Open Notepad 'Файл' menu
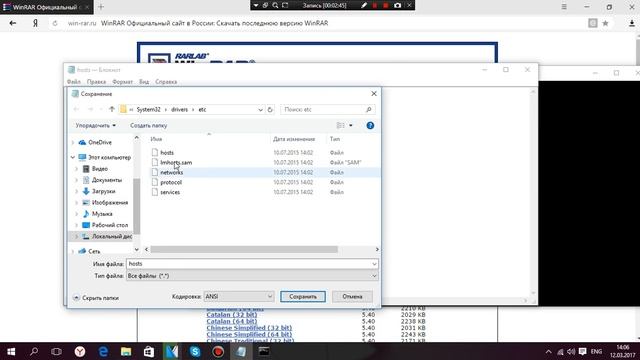Screen dimensions: 640x360 point(74,82)
